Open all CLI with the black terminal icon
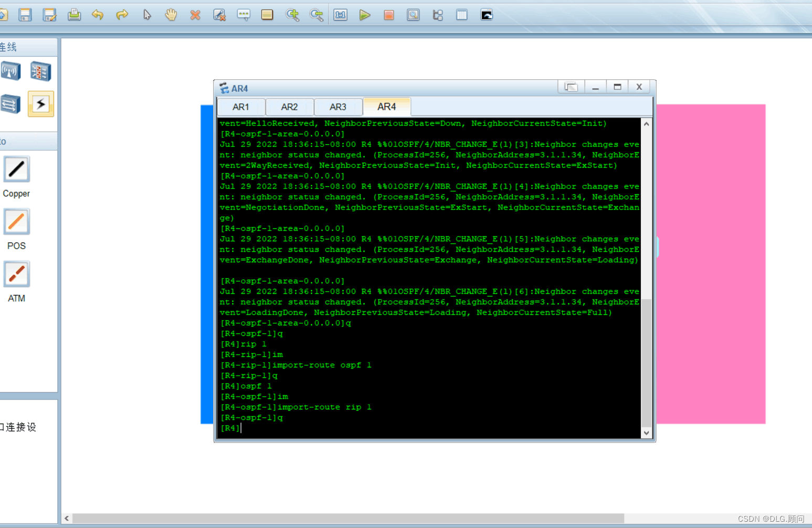 (x=487, y=15)
